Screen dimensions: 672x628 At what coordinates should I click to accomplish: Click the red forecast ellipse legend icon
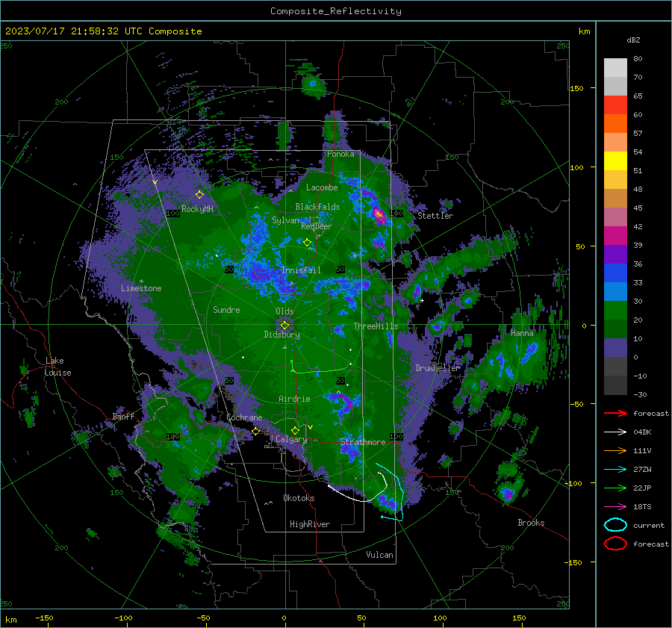[x=615, y=544]
